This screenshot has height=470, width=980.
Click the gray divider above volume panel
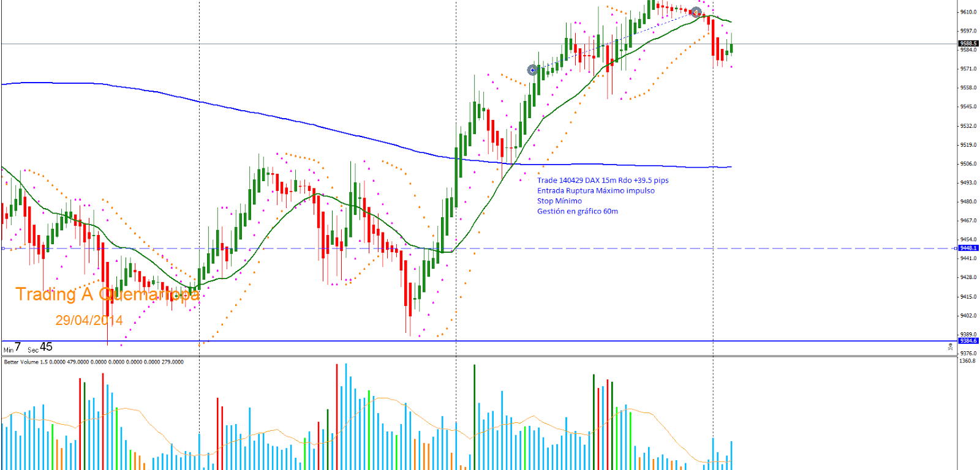478,356
